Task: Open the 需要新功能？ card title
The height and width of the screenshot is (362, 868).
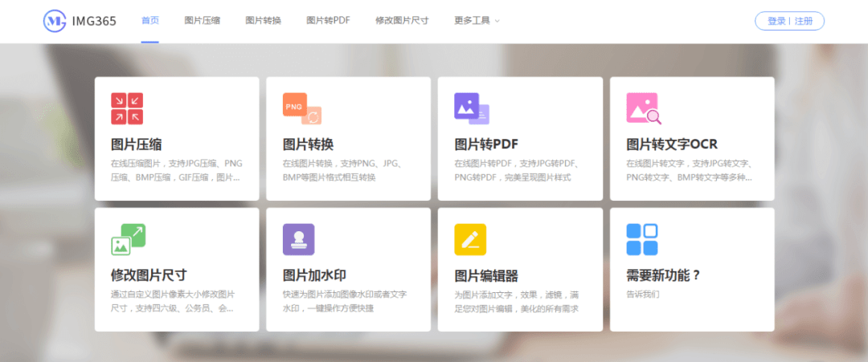Action: tap(664, 275)
